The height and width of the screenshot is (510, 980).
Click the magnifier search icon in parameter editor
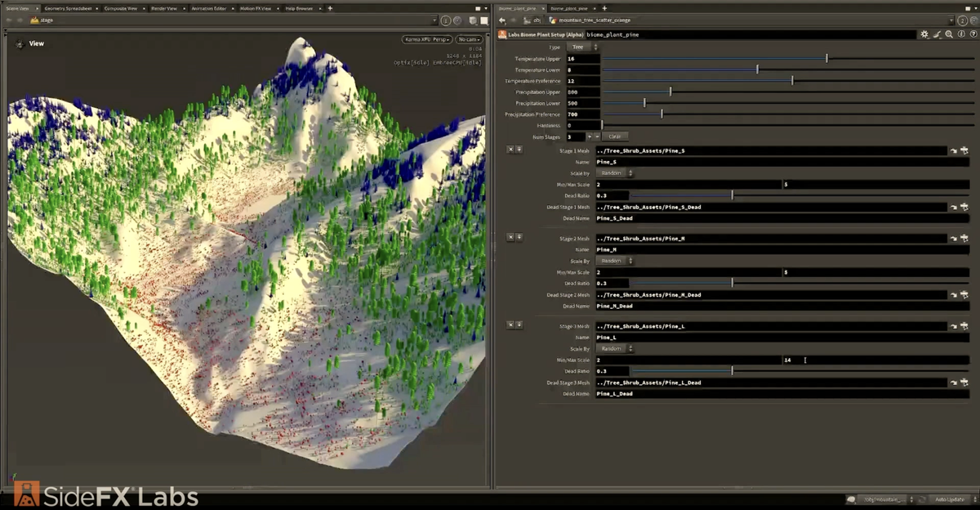click(949, 34)
